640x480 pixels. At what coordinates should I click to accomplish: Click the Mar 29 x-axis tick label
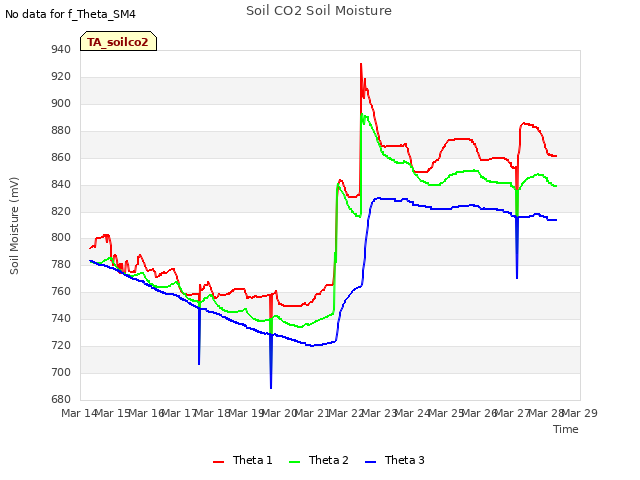(580, 413)
